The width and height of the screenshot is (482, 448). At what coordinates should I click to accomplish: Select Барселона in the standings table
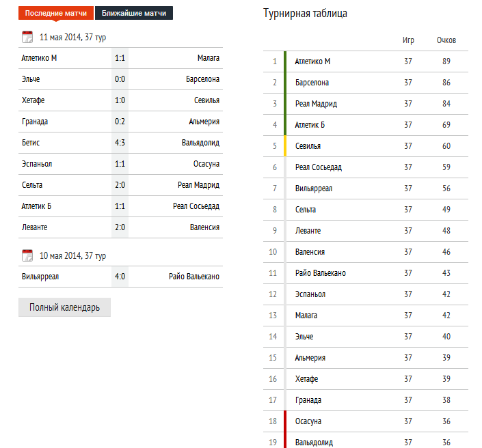click(x=312, y=83)
